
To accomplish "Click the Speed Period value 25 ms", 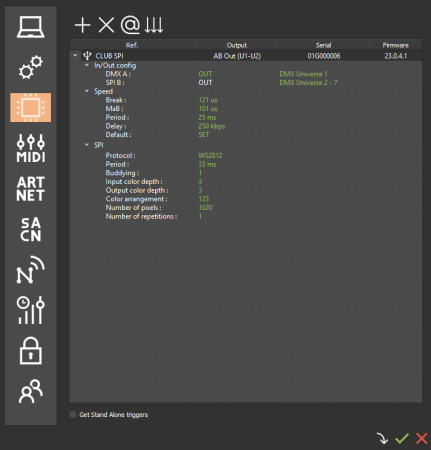I will tap(207, 117).
